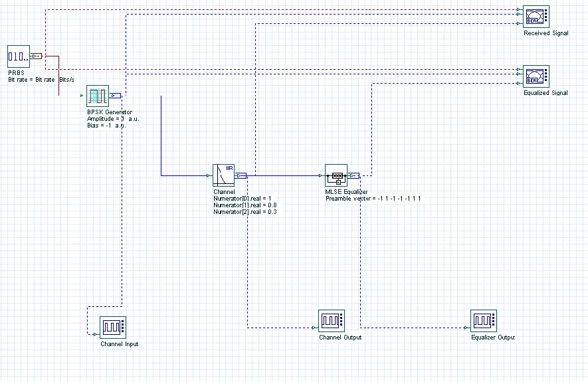The height and width of the screenshot is (382, 588).
Task: Select the Channel Input oscilloscope icon
Action: coord(112,327)
